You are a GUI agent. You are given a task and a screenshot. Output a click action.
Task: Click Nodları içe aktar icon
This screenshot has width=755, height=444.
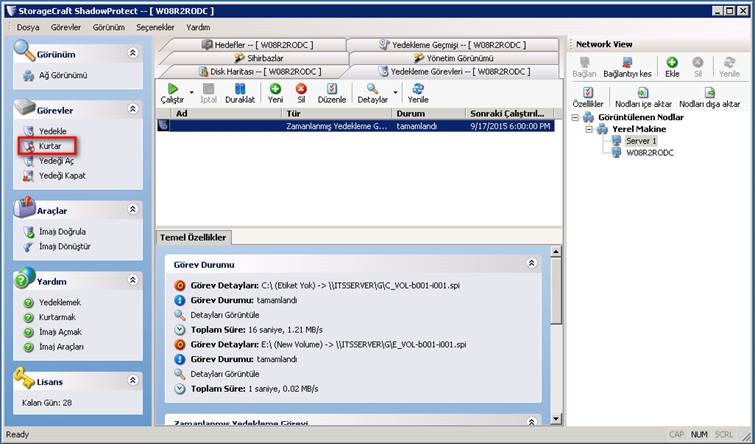pos(643,92)
